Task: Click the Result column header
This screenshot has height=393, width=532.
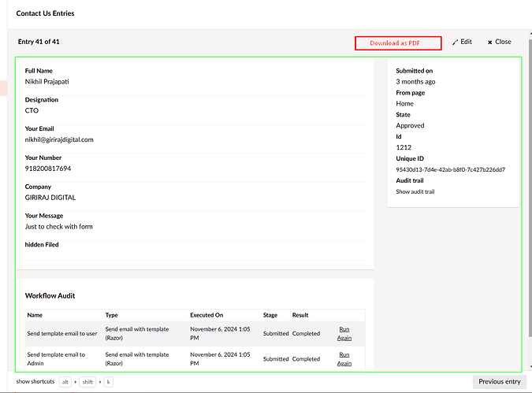Action: (301, 315)
